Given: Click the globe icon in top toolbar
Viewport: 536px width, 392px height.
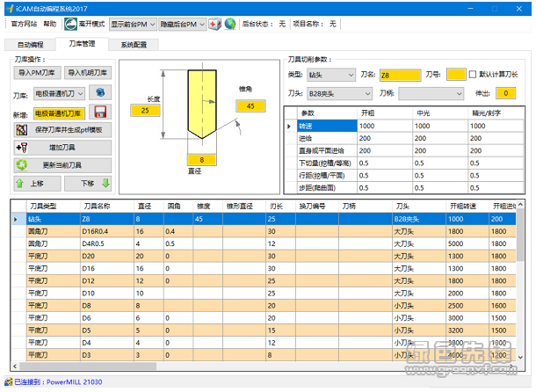Looking at the screenshot, I should pyautogui.click(x=230, y=25).
